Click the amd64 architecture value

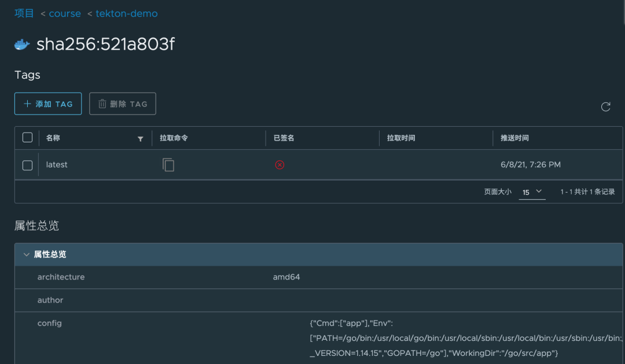click(x=286, y=277)
